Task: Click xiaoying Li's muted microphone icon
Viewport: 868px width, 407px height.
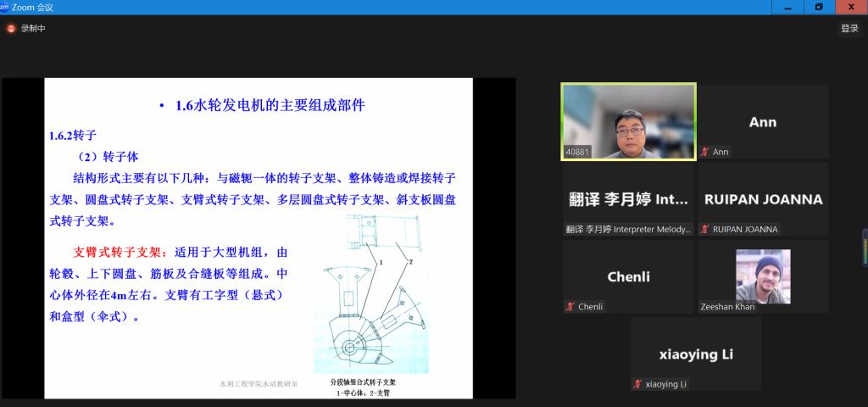Action: tap(637, 384)
